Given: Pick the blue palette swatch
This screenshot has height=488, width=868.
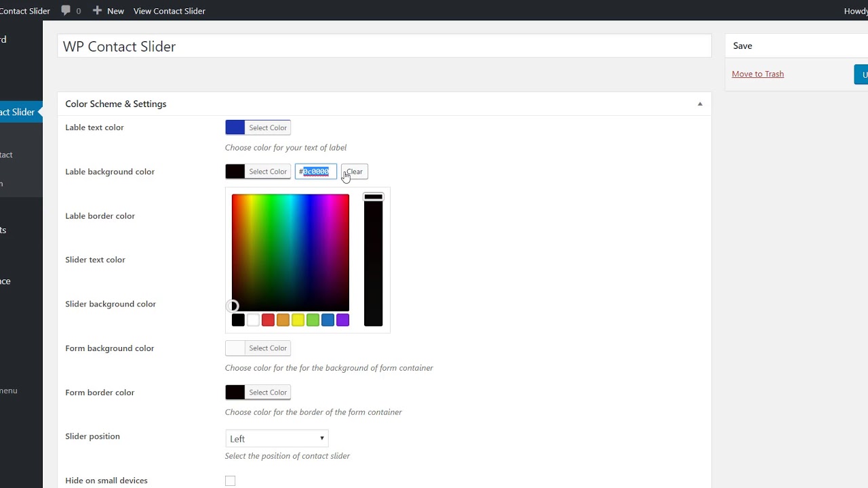Looking at the screenshot, I should pyautogui.click(x=328, y=320).
